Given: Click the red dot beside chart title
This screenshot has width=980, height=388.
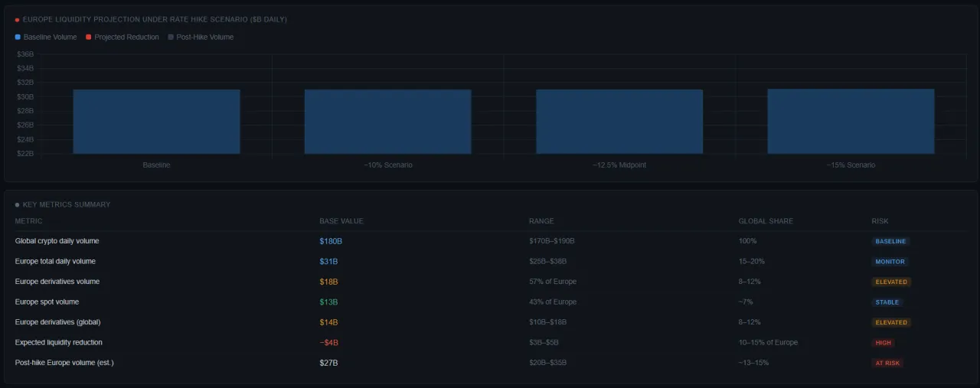Looking at the screenshot, I should [18, 19].
